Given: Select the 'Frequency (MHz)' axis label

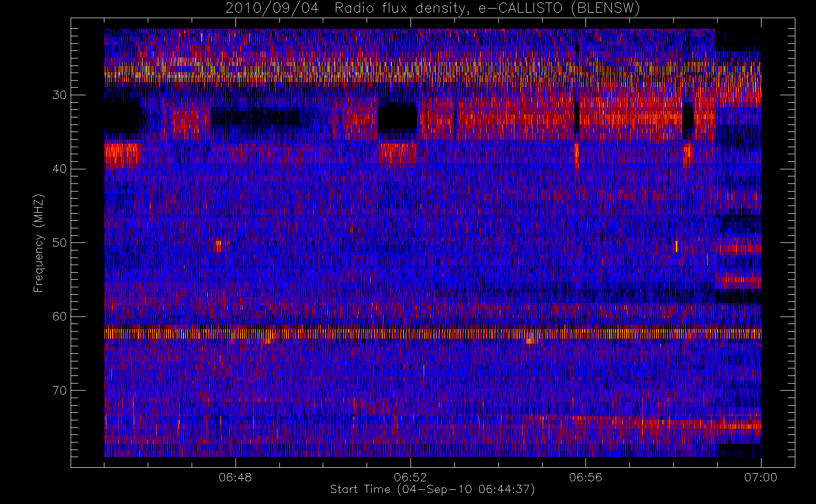Looking at the screenshot, I should pos(39,243).
